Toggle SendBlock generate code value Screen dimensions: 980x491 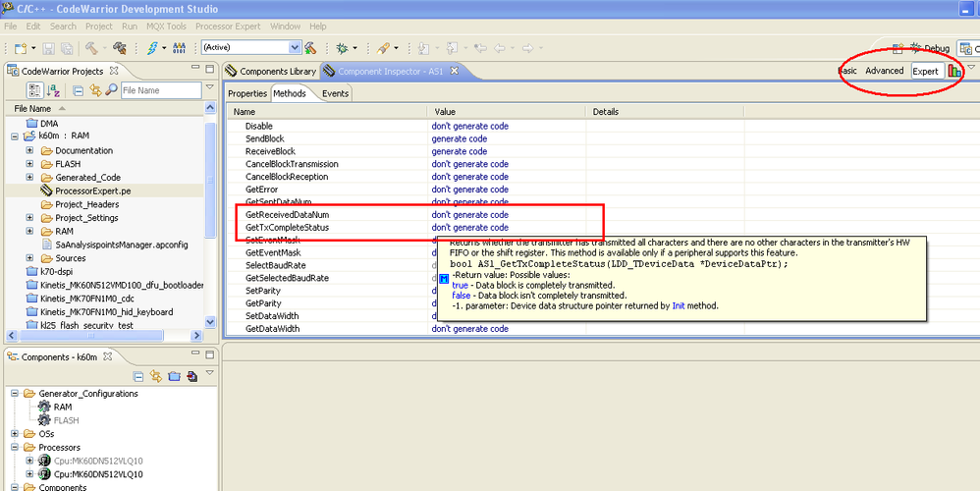click(x=459, y=138)
